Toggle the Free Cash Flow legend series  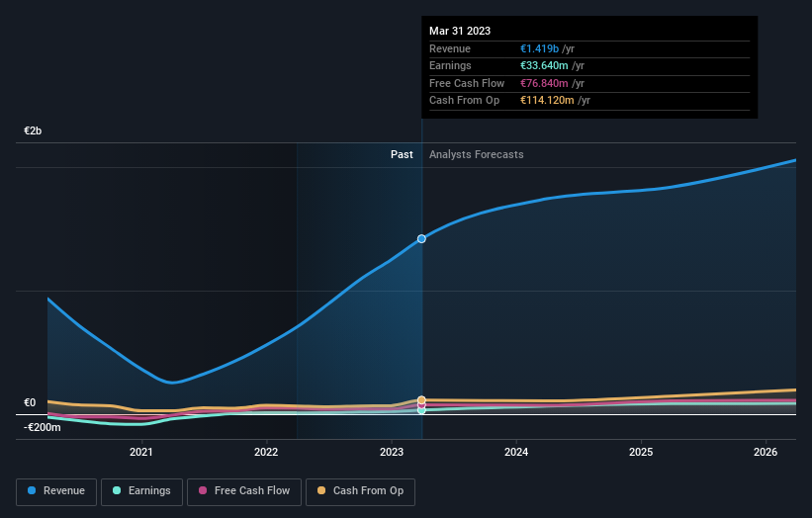coord(244,491)
